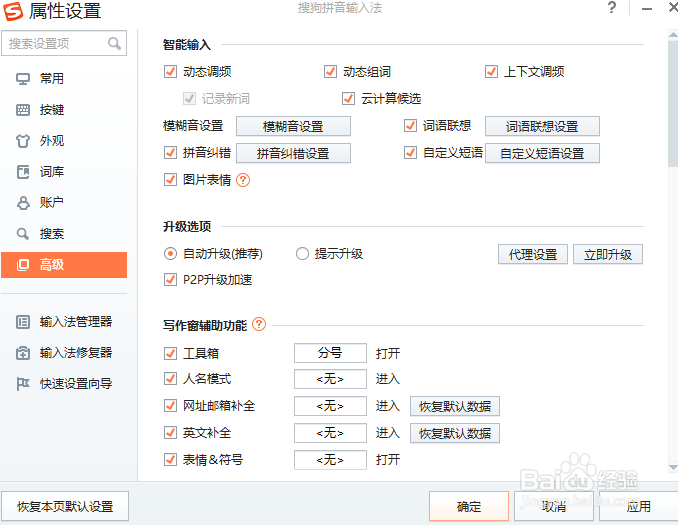Click the repair kit icon beside 输入法修复器
The height and width of the screenshot is (525, 678).
[23, 353]
